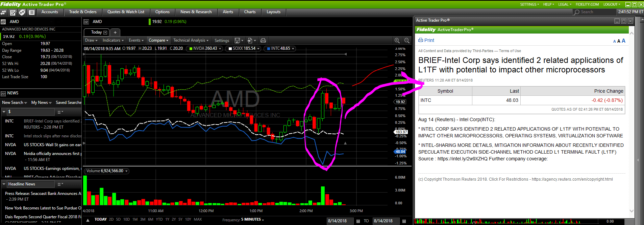Open News & Research menu

196,12
